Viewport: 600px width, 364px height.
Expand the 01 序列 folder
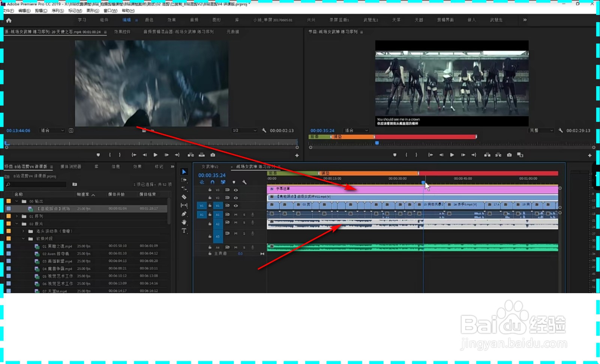pyautogui.click(x=17, y=216)
